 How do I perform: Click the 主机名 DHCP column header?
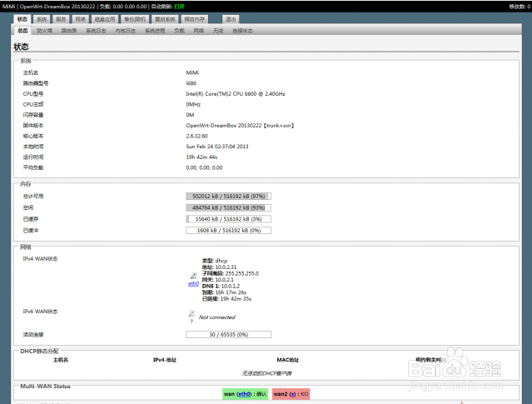[61, 360]
